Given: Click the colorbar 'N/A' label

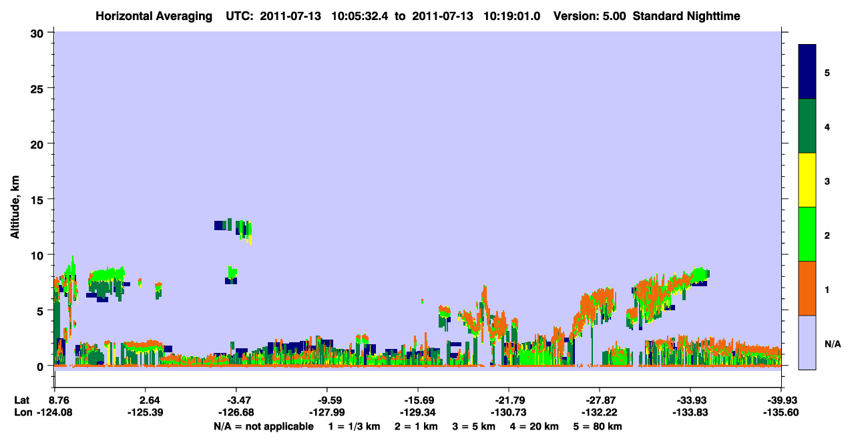Looking at the screenshot, I should 832,343.
